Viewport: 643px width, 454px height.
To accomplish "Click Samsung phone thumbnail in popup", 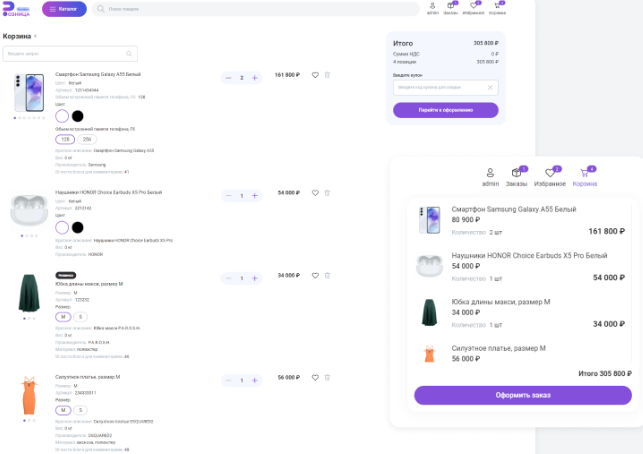I will point(429,220).
